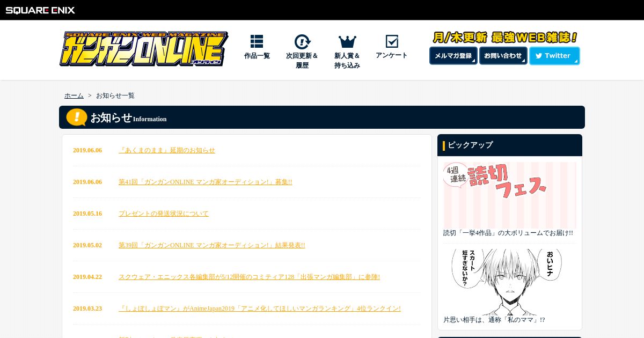Click the ピックアップ panel header
This screenshot has height=338, width=644.
pos(510,145)
